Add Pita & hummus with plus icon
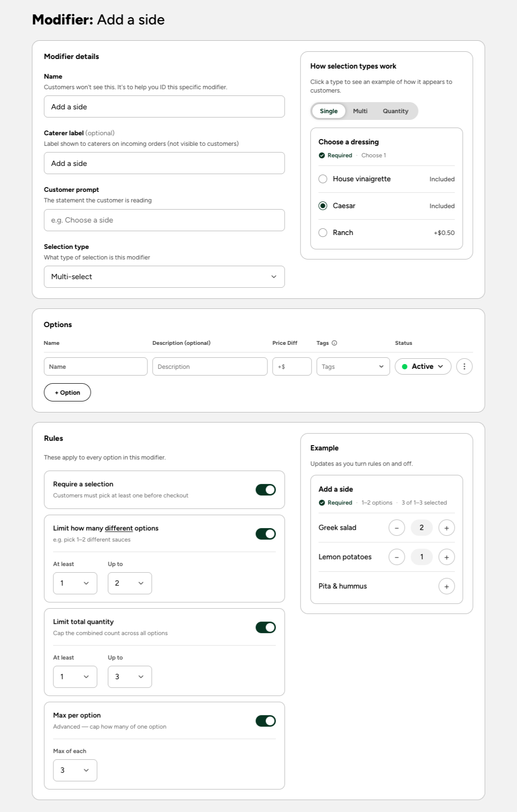The height and width of the screenshot is (812, 517). click(x=446, y=586)
